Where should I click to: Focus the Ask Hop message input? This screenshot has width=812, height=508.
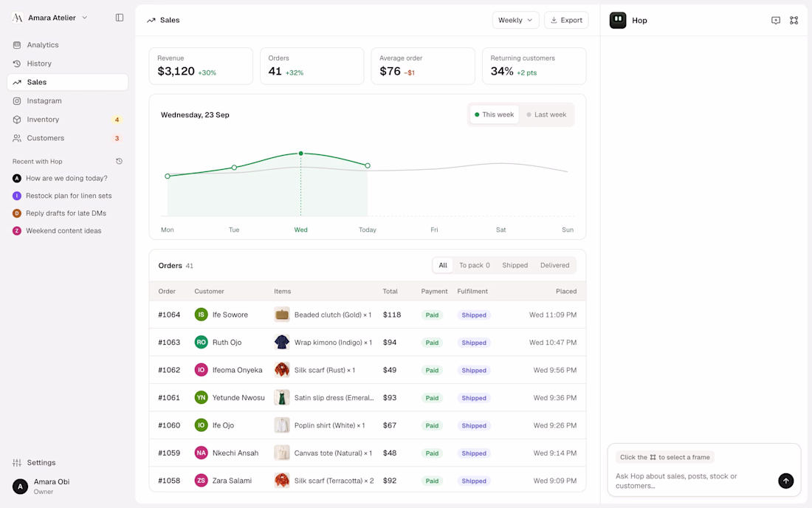(694, 481)
